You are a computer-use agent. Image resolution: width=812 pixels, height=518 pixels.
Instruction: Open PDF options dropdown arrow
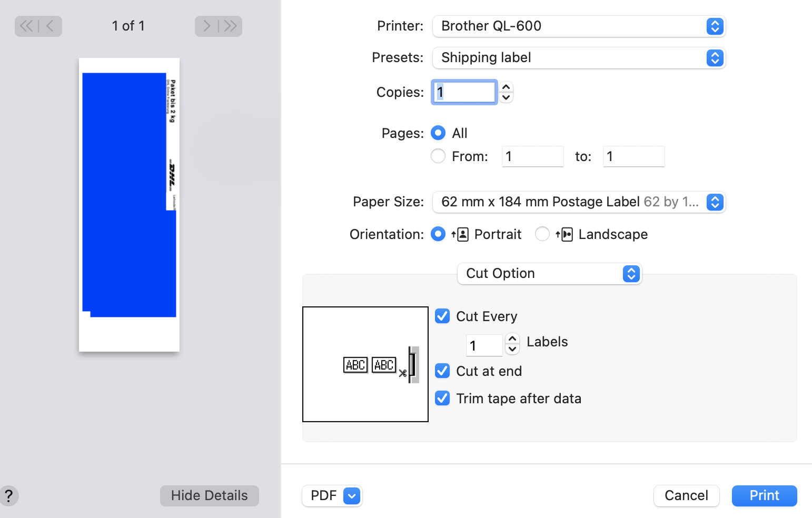(x=352, y=495)
